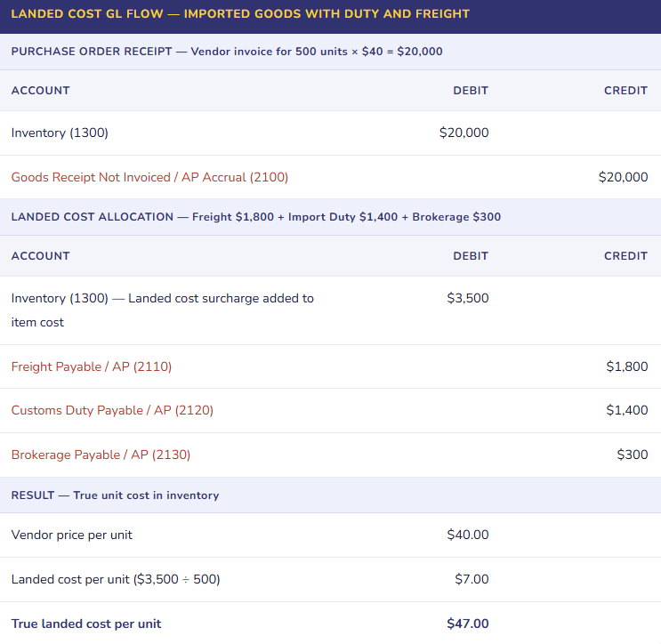Click Inventory (1300) in the purchase receipt table
661x644 pixels.
click(60, 133)
